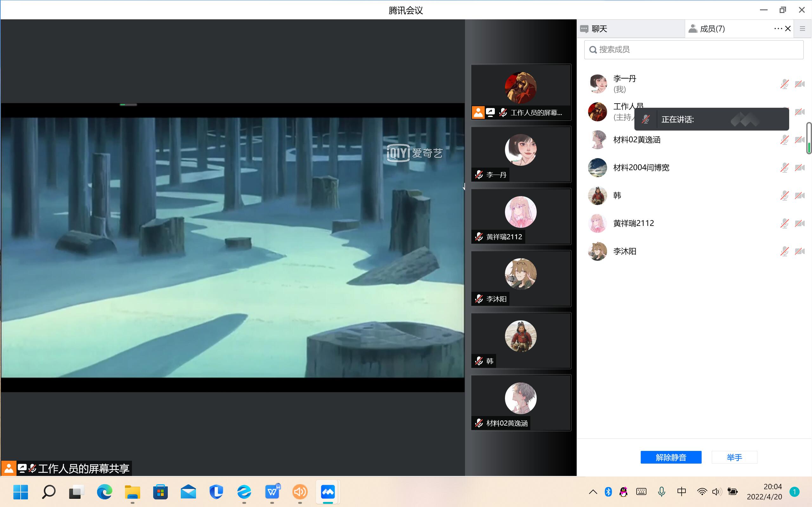Toggle camera icon for 材料02黄逸涵 row
Screen dimensions: 812x507
click(x=800, y=139)
